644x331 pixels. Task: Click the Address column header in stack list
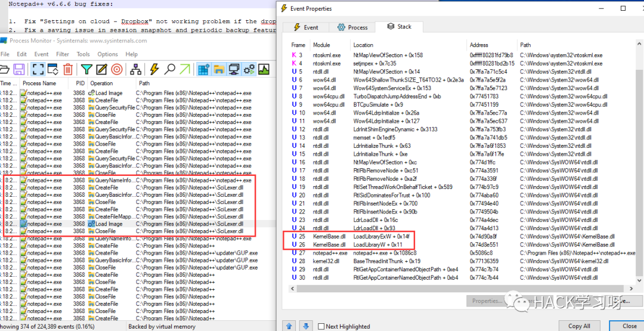click(x=492, y=45)
